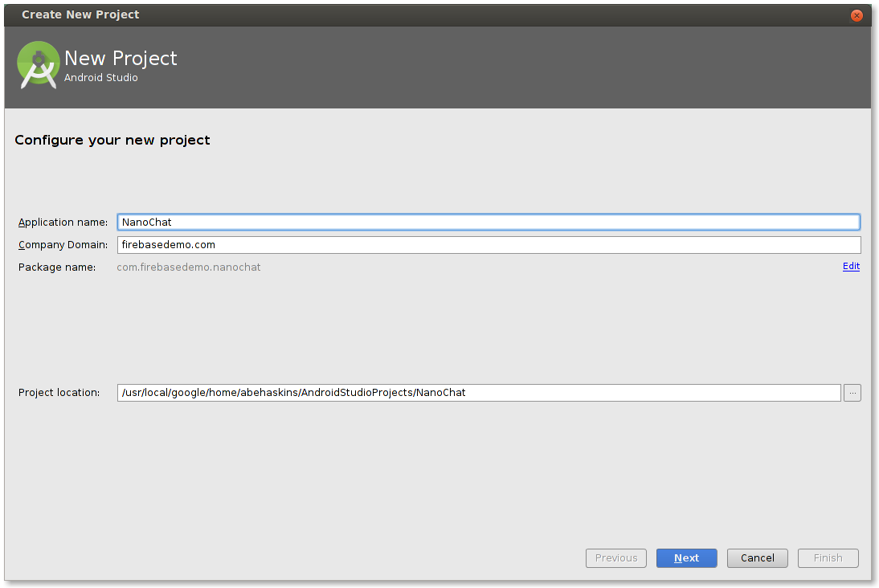Focus the Application name field

click(489, 222)
